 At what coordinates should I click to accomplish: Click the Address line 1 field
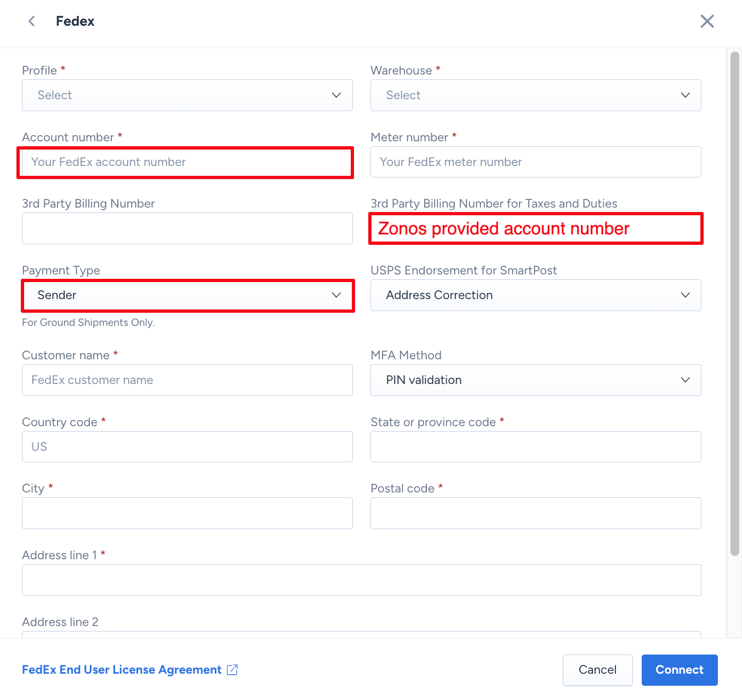[x=361, y=580]
